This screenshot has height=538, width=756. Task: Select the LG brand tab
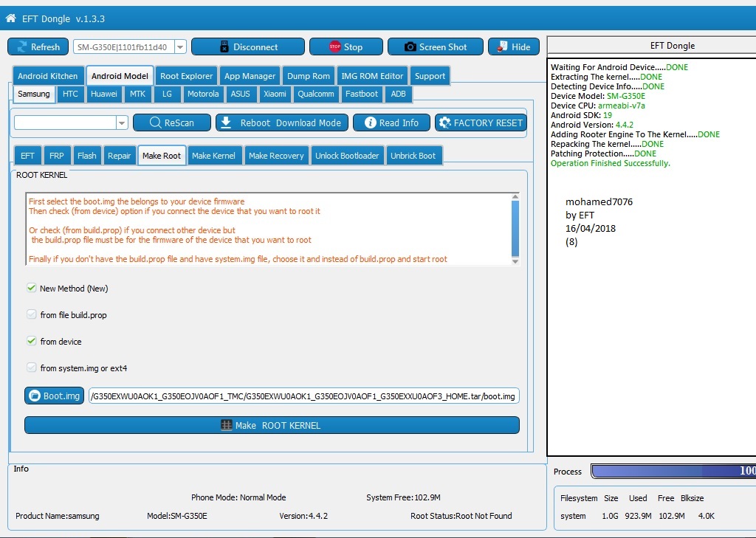point(167,94)
